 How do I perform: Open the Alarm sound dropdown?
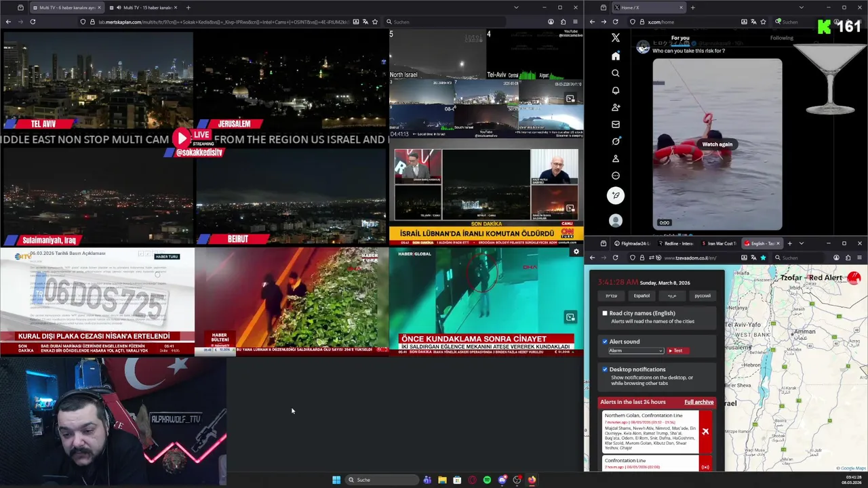pos(635,350)
